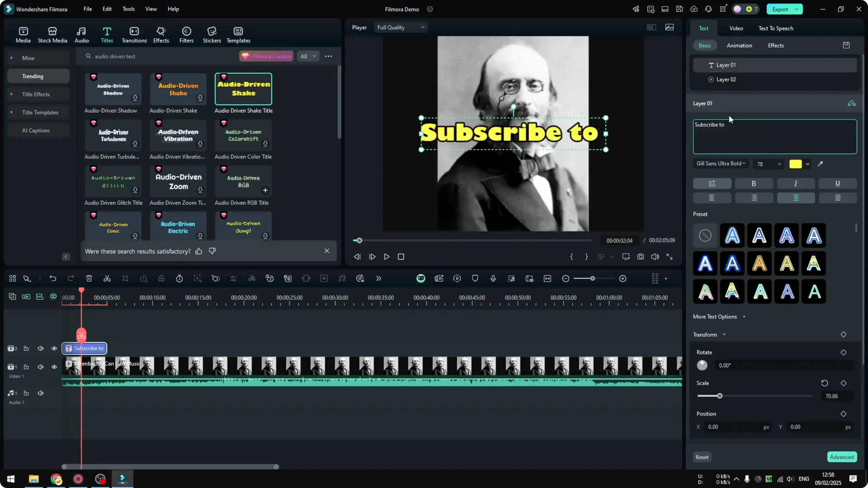Click the Advanced button in the text panel
Viewport: 868px width, 488px height.
tap(841, 457)
